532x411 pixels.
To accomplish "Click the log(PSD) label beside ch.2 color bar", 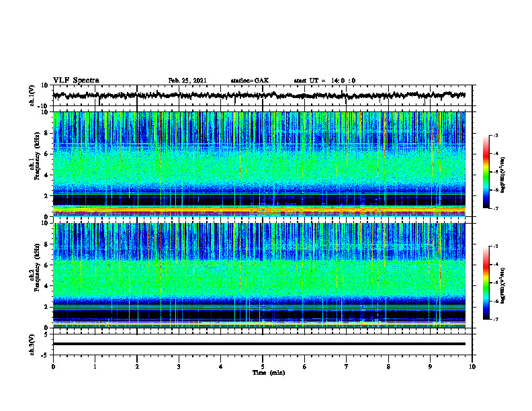I will click(x=503, y=286).
